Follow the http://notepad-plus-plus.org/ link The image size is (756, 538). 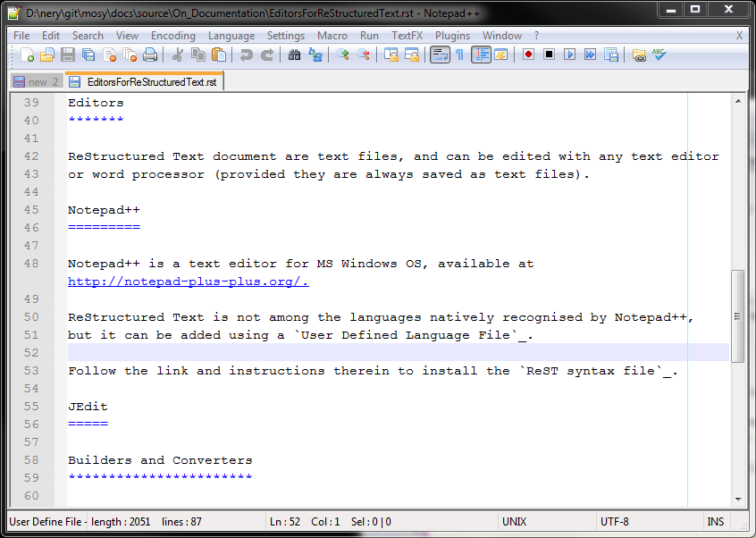click(188, 282)
